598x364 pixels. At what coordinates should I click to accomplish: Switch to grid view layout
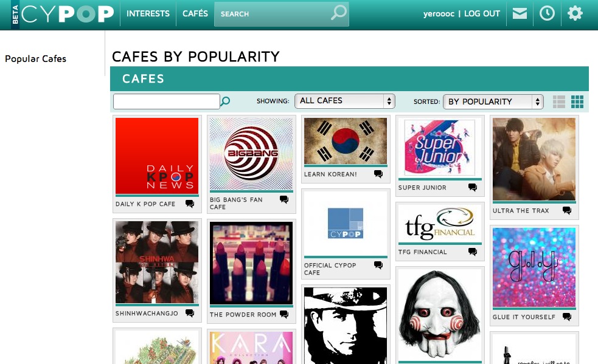pyautogui.click(x=577, y=101)
